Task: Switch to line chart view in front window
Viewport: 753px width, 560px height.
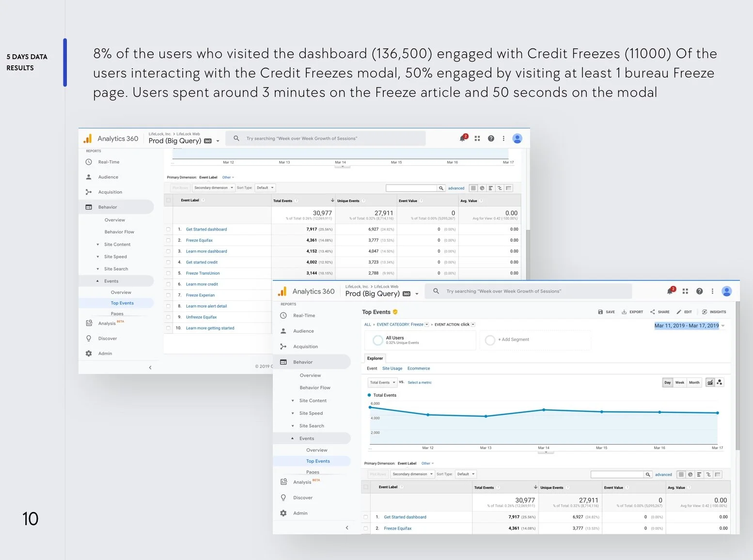Action: coord(710,382)
